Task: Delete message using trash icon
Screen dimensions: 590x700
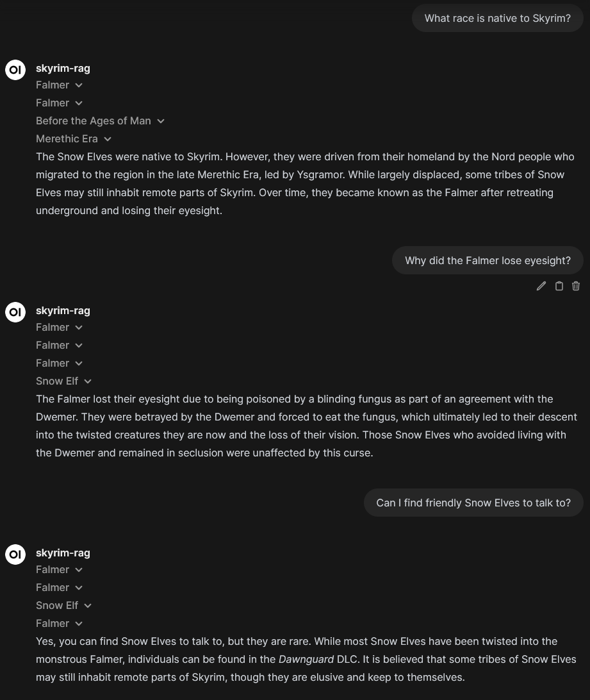Action: tap(576, 286)
